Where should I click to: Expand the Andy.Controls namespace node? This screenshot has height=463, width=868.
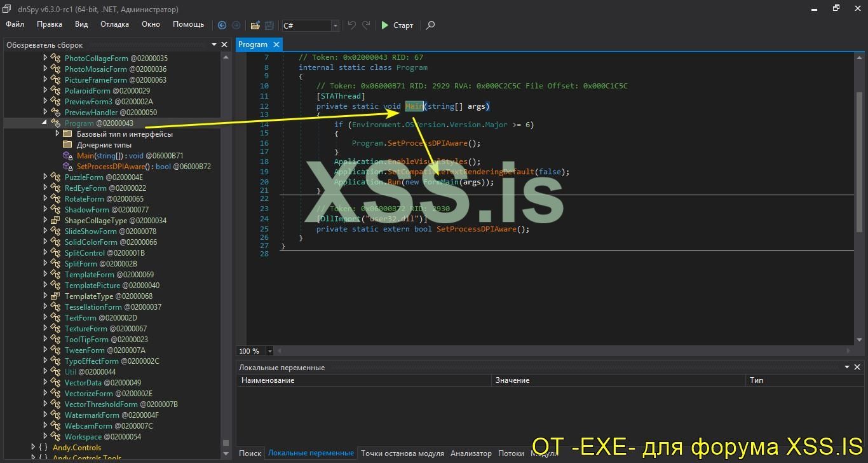click(33, 448)
